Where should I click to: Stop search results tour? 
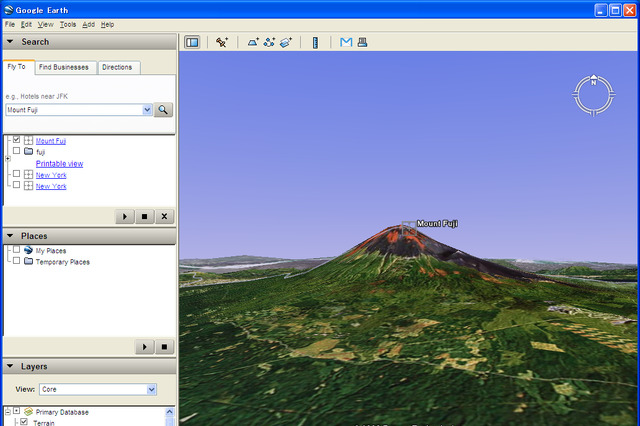point(144,216)
